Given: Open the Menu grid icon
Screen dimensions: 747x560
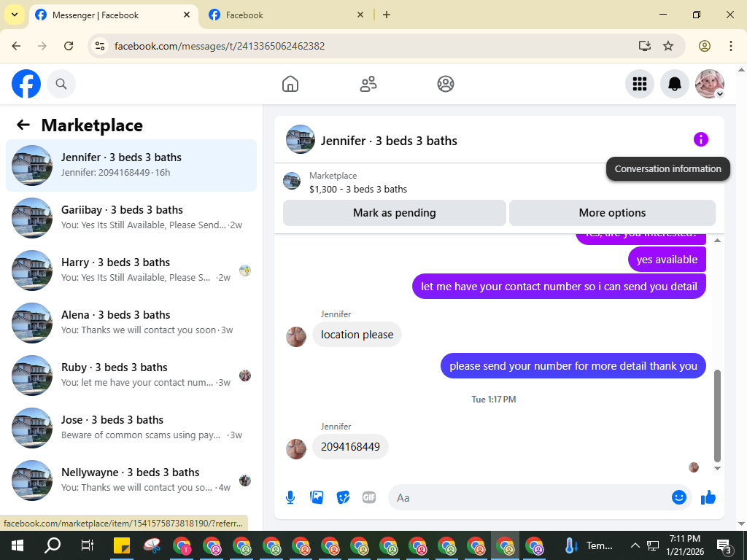Looking at the screenshot, I should click(639, 84).
